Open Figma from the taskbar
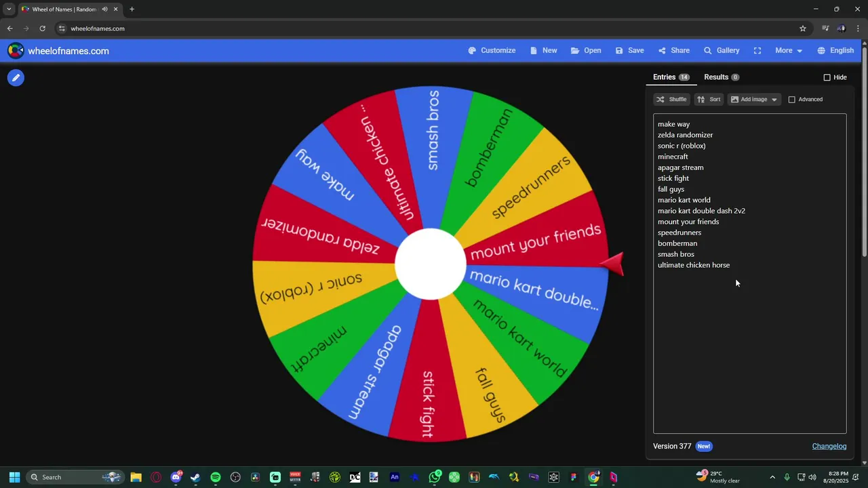The height and width of the screenshot is (488, 868). tap(574, 477)
